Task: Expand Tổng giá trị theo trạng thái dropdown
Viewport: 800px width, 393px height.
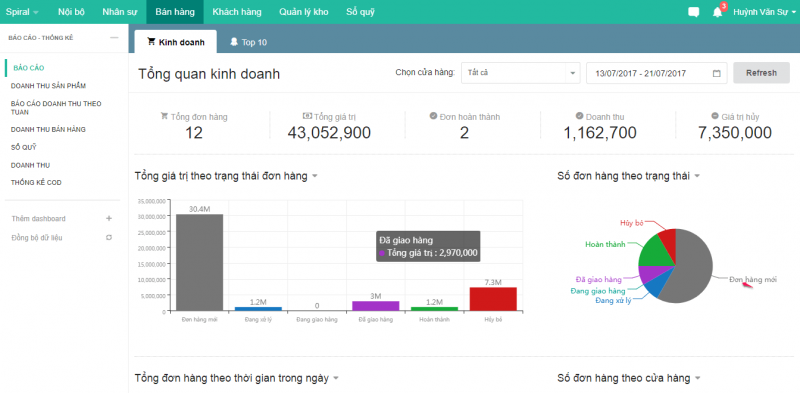Action: [315, 176]
